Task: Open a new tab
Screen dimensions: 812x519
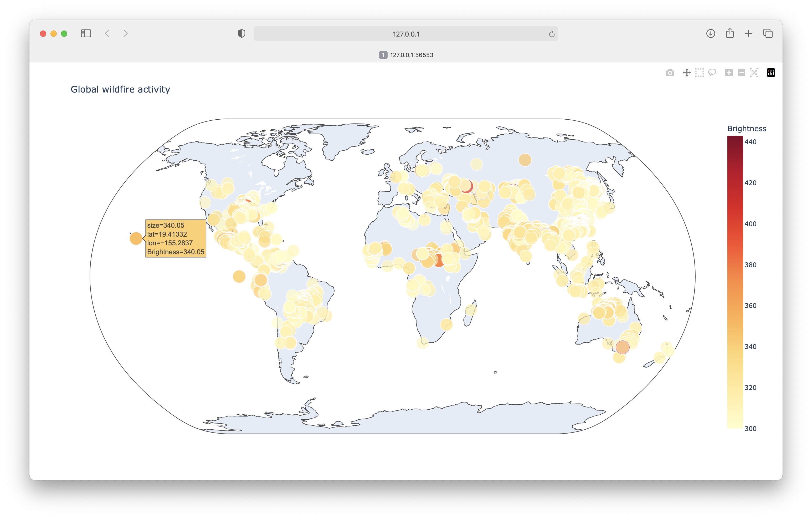Action: tap(749, 33)
